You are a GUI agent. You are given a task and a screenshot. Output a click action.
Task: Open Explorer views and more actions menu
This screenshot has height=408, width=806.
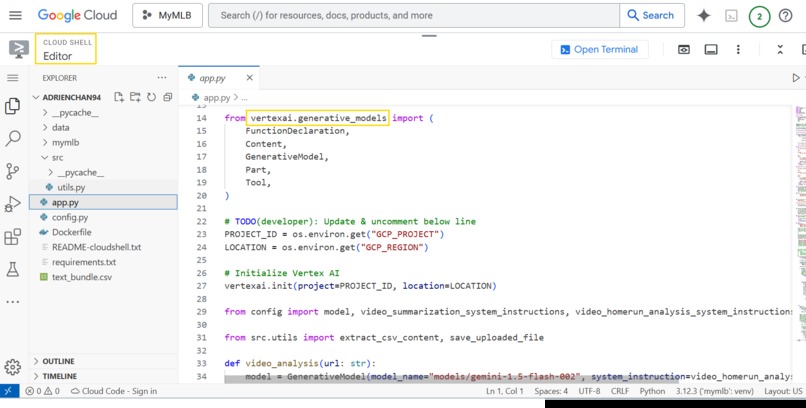click(162, 78)
